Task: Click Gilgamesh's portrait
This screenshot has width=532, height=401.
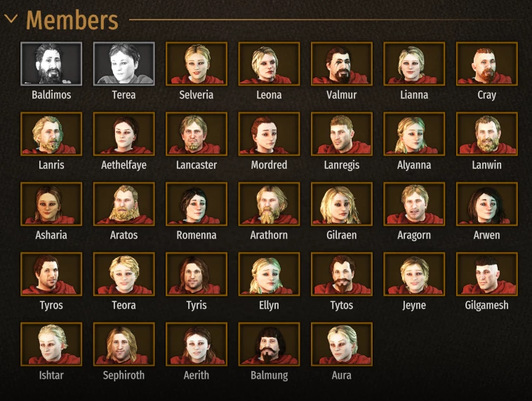Action: (487, 274)
